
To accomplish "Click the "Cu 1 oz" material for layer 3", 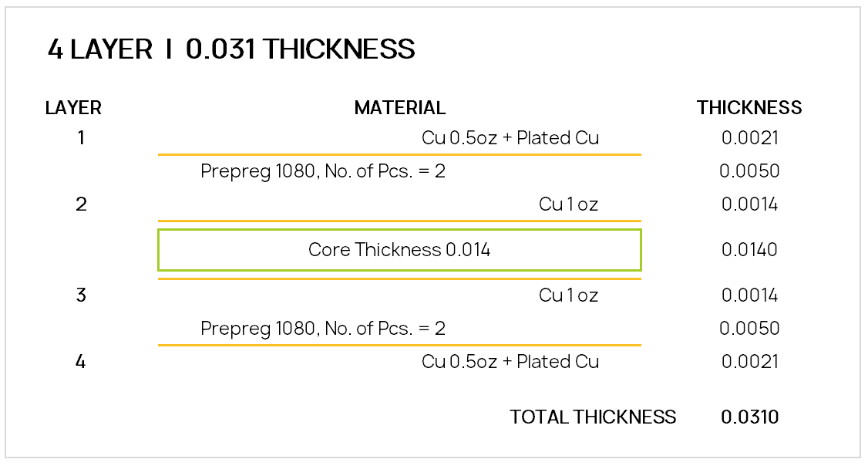I will pyautogui.click(x=568, y=295).
